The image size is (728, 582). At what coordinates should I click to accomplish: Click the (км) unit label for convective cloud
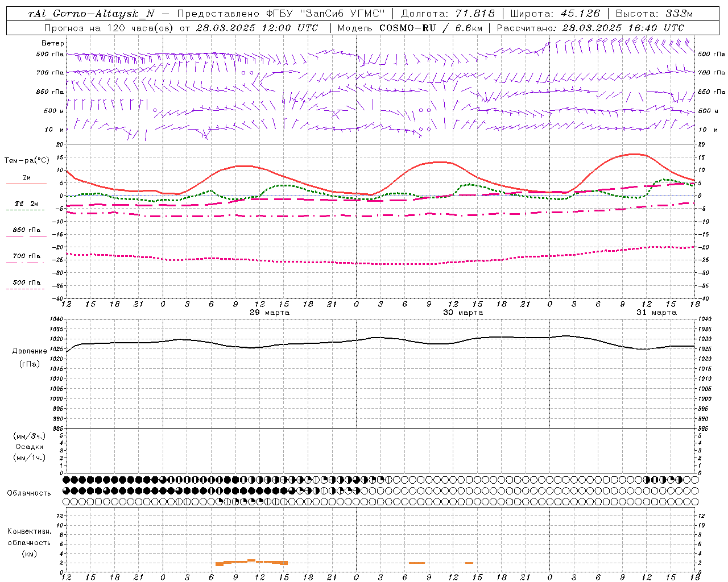[30, 554]
